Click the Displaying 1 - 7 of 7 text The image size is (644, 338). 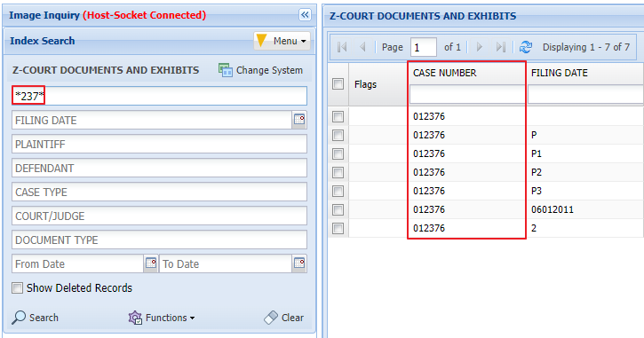click(x=586, y=47)
